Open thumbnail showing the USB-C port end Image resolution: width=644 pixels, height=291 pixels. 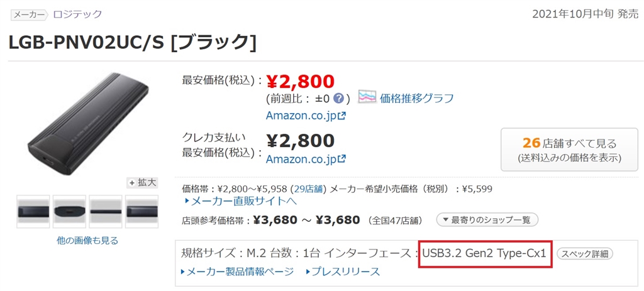(x=69, y=211)
